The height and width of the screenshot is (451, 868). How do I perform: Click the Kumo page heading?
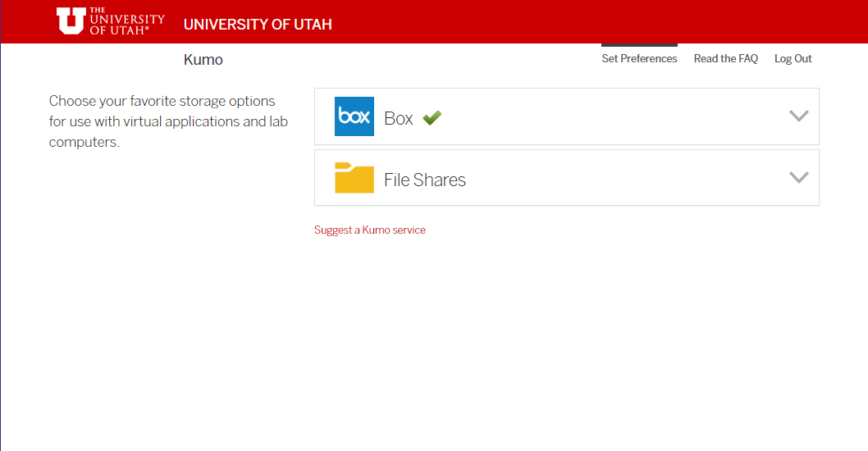pos(203,60)
